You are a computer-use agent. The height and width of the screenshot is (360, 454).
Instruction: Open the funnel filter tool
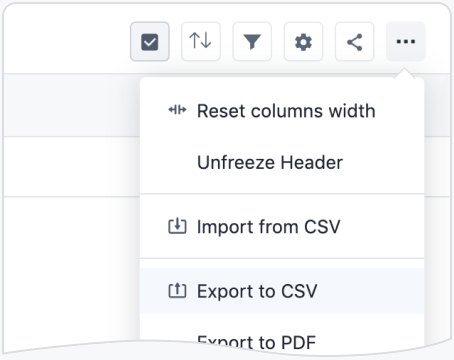(252, 42)
